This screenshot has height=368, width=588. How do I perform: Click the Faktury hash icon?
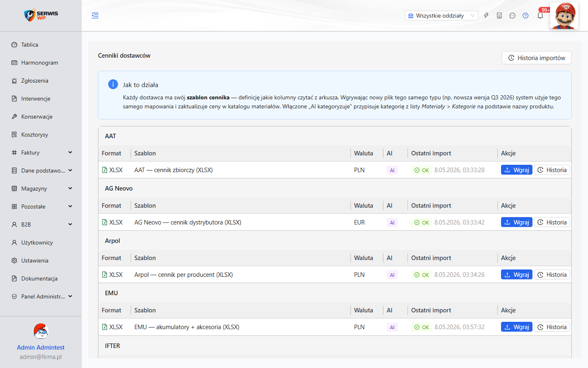point(14,153)
